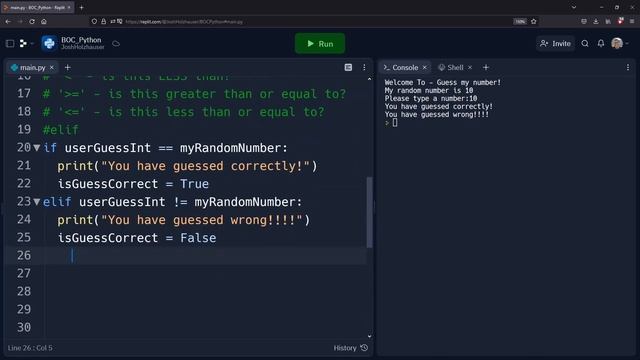
Task: Click the browser back arrow
Action: [8, 21]
